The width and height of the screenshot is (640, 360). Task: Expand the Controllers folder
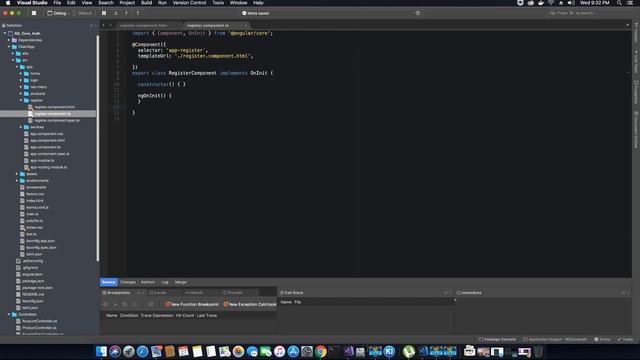click(9, 314)
